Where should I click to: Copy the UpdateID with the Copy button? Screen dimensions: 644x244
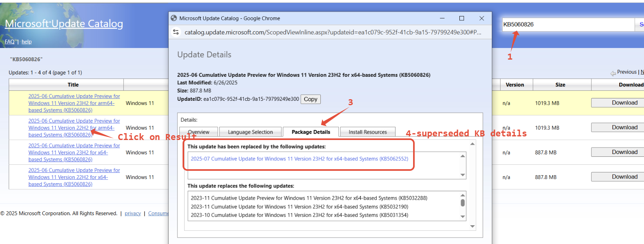[x=310, y=99]
